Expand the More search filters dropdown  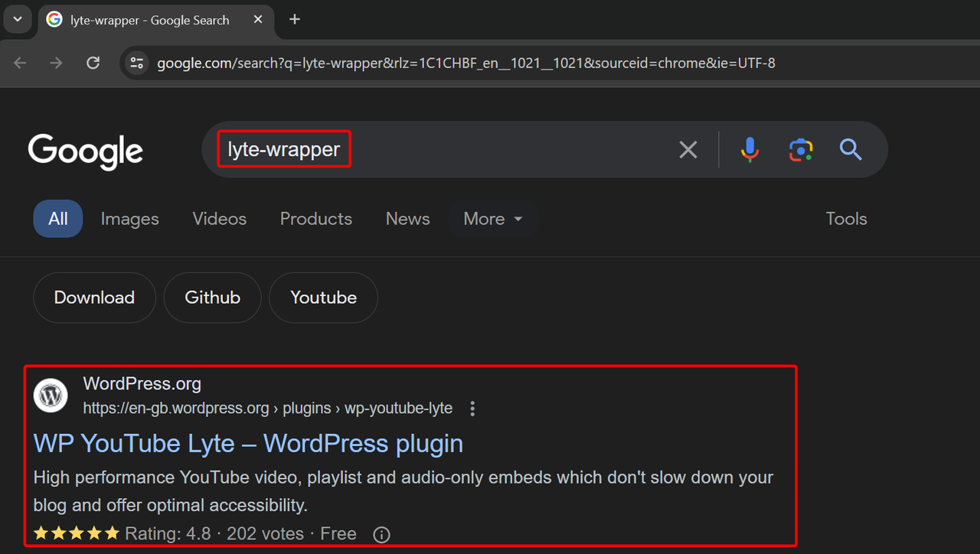(493, 219)
